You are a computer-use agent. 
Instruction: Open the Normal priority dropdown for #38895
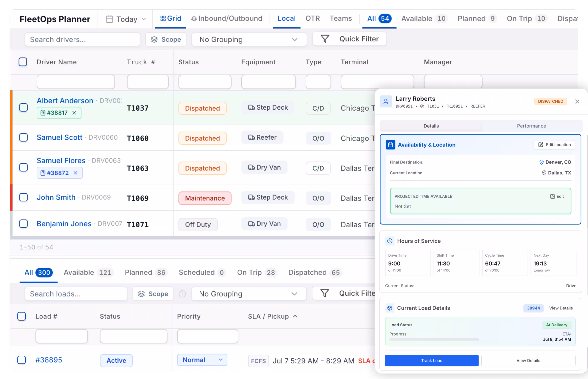click(202, 360)
